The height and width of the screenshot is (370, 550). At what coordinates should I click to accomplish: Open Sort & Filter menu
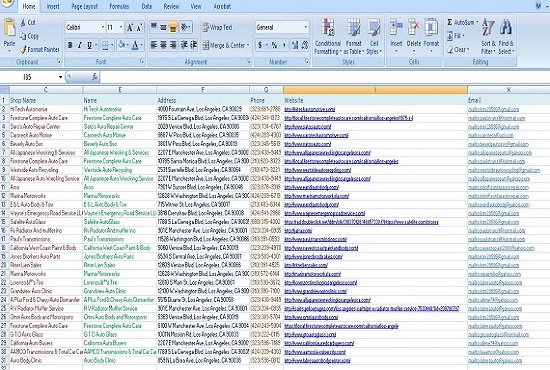point(488,36)
